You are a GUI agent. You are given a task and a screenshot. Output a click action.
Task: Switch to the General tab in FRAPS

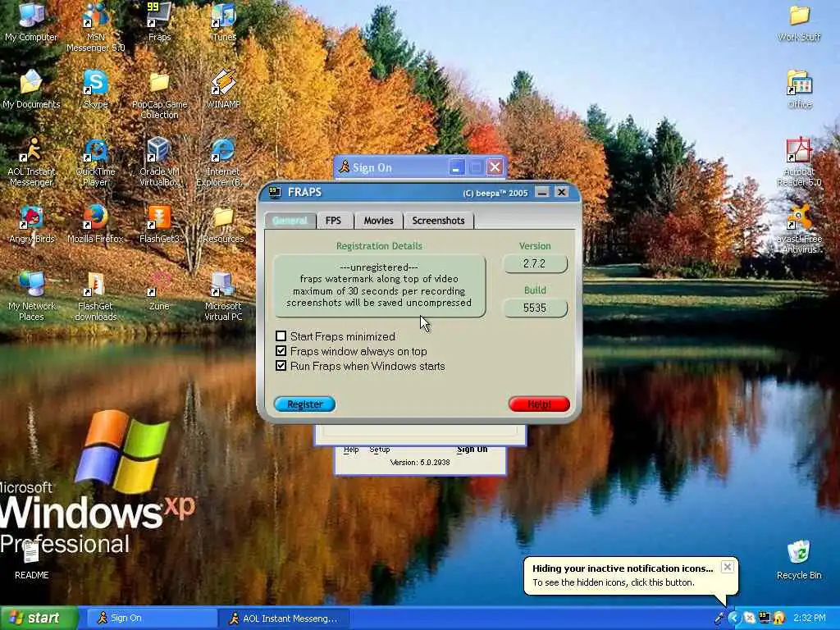290,220
